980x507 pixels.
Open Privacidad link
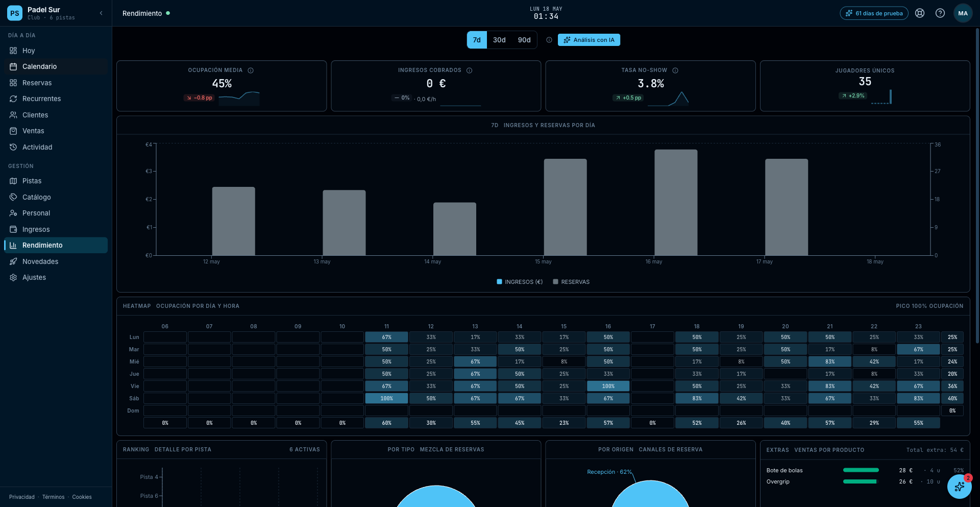[22, 497]
